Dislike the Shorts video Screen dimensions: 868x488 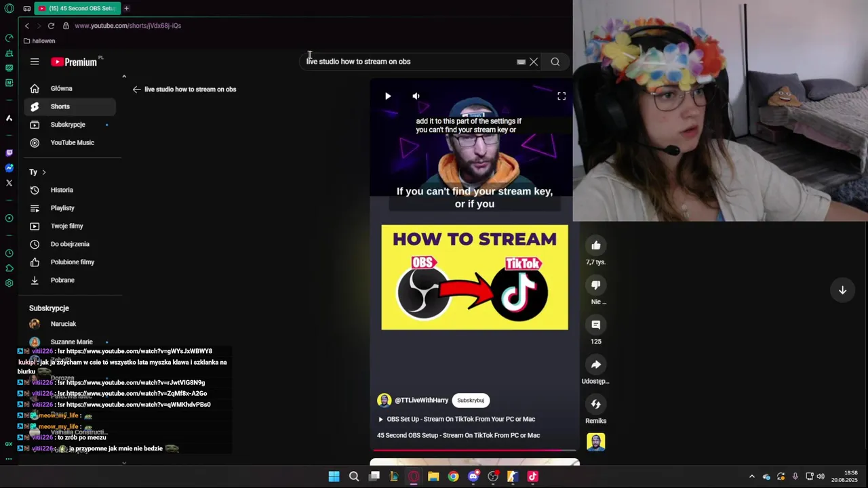click(596, 285)
